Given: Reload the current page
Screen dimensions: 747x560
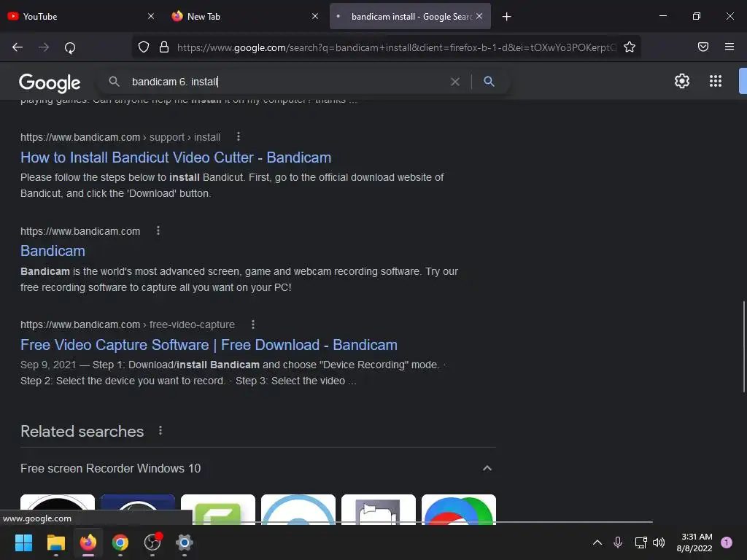Looking at the screenshot, I should click(70, 47).
